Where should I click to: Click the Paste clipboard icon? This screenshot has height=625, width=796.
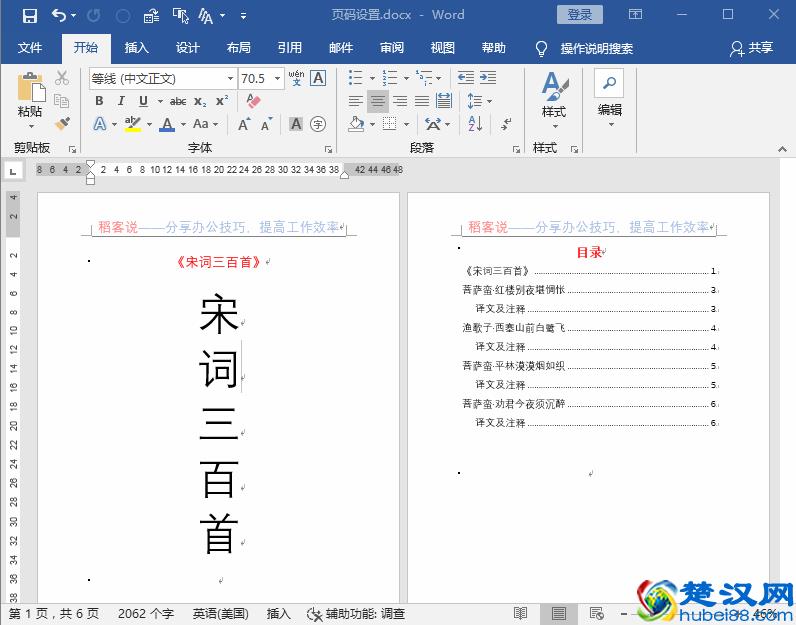click(x=31, y=87)
